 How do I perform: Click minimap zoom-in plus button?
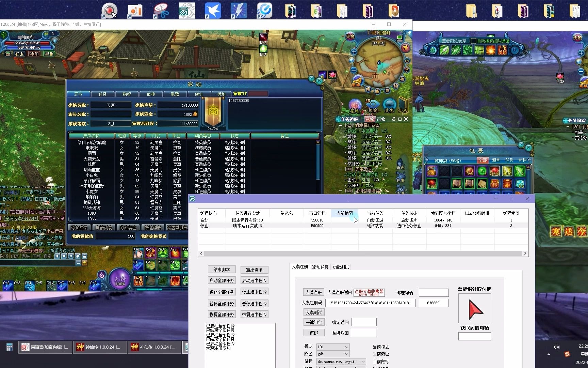354,52
